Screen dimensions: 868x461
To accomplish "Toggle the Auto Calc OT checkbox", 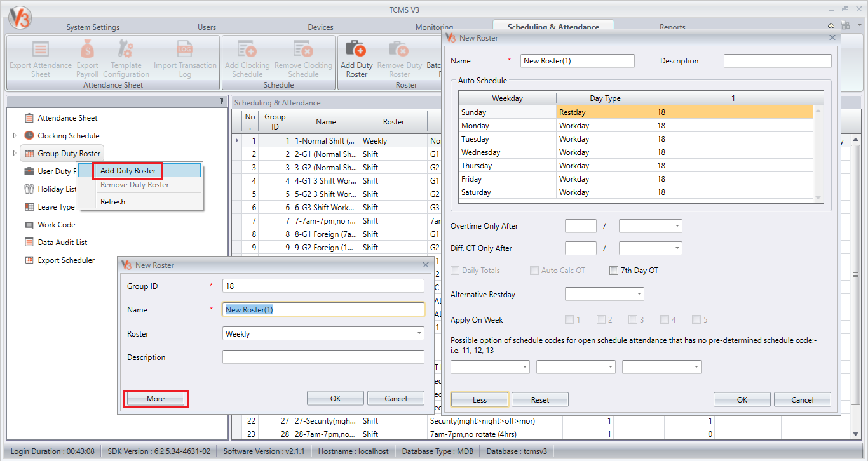I will [x=534, y=271].
